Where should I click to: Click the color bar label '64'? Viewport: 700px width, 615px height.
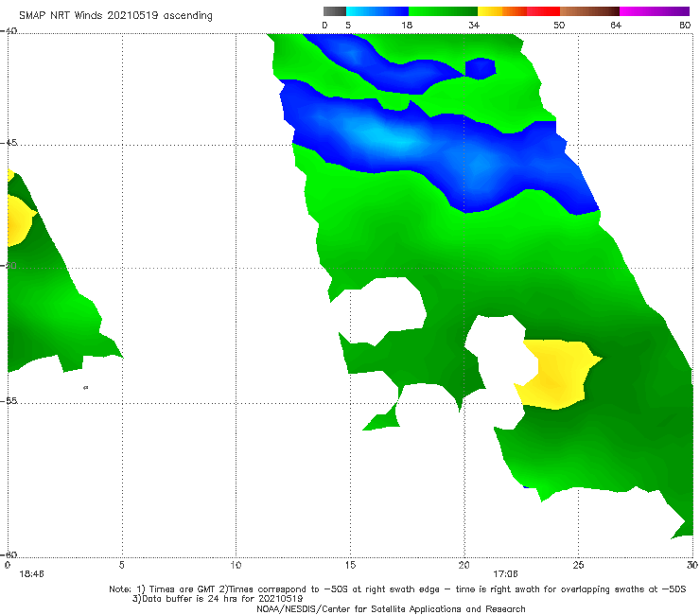(x=616, y=26)
